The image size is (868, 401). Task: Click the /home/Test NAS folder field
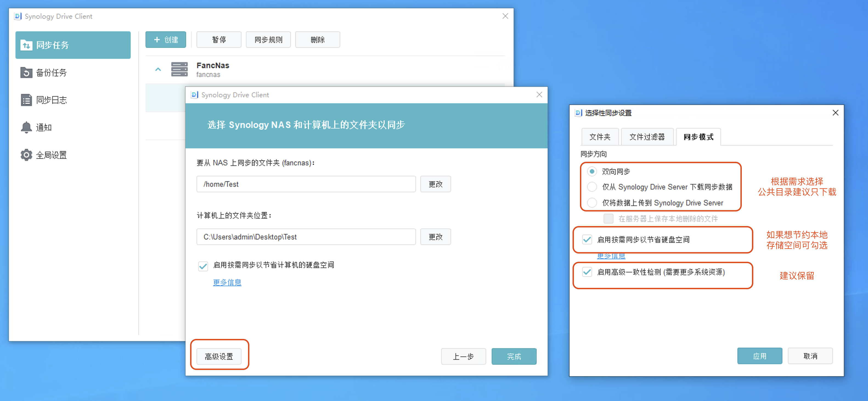(306, 184)
